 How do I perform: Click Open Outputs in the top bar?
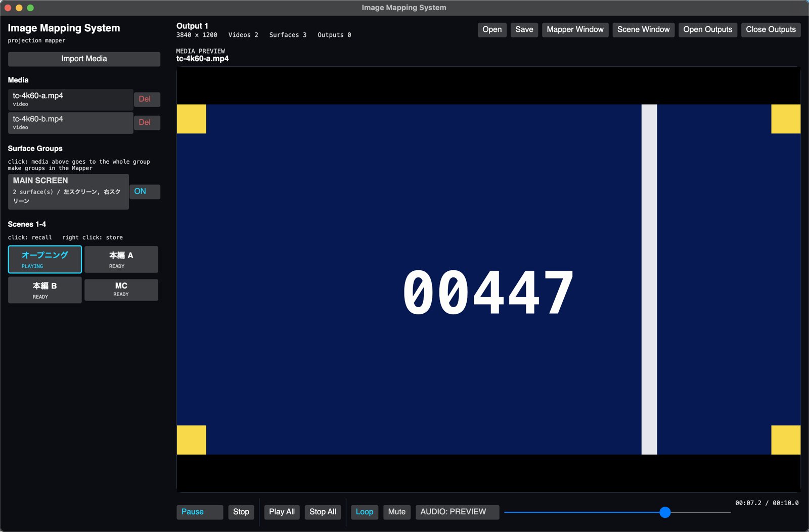[x=708, y=30]
